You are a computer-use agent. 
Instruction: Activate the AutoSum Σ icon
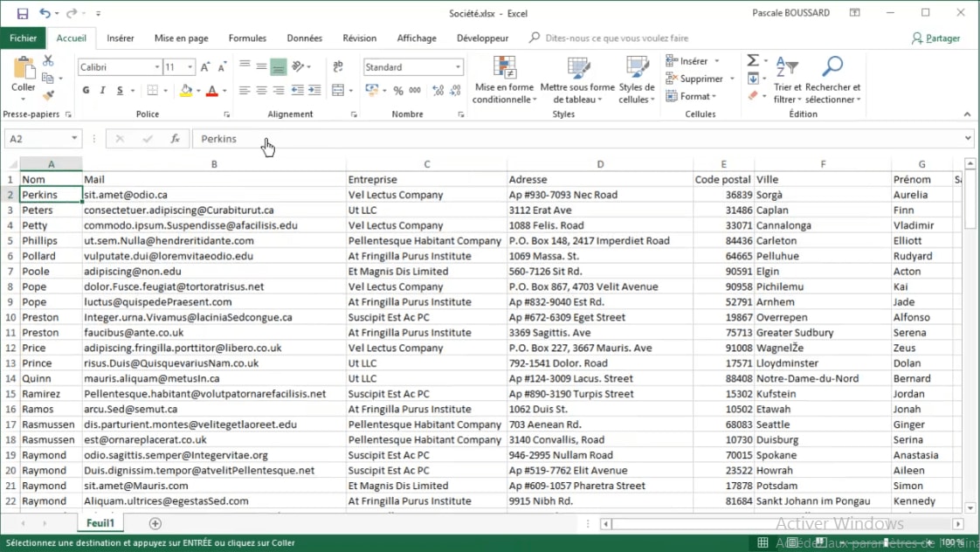[x=752, y=60]
